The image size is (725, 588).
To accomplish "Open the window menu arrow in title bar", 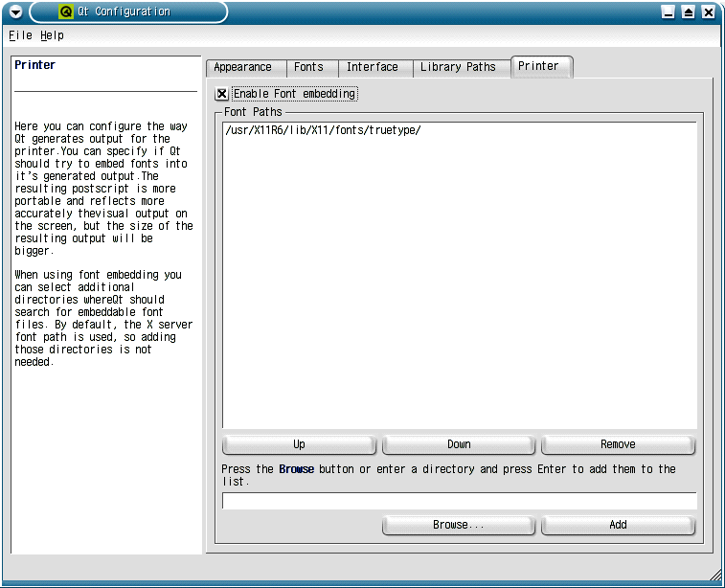I will [15, 12].
